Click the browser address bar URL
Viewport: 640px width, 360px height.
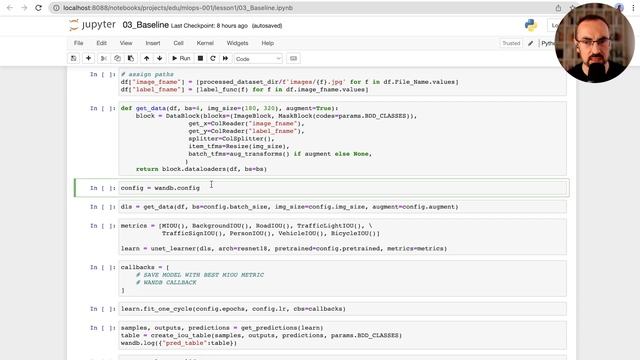click(x=178, y=8)
